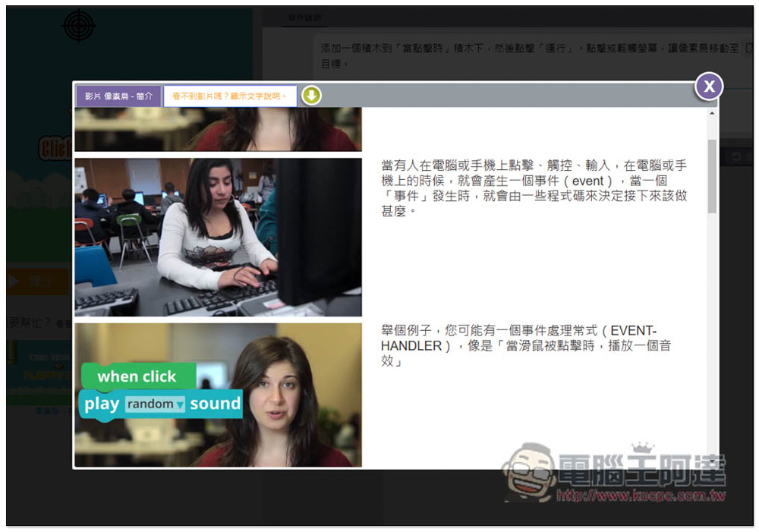The width and height of the screenshot is (759, 532).
Task: Click the dialog's vertical scrollbar thumb
Action: (x=712, y=175)
